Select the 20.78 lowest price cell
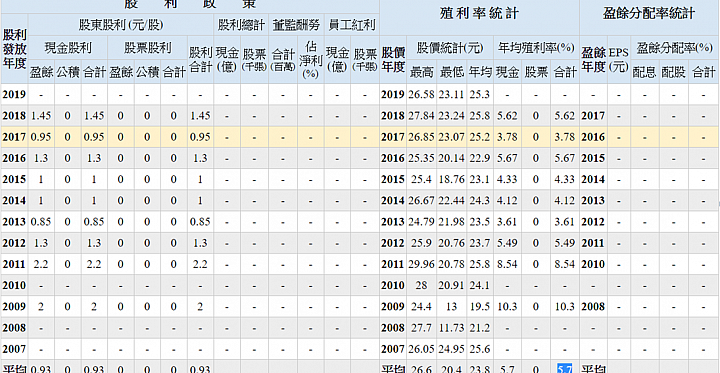This screenshot has width=720, height=373. [x=451, y=264]
